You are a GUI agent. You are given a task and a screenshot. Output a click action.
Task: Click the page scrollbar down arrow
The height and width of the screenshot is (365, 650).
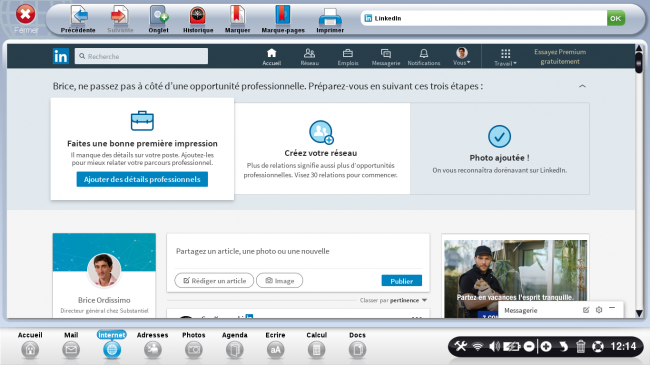639,314
